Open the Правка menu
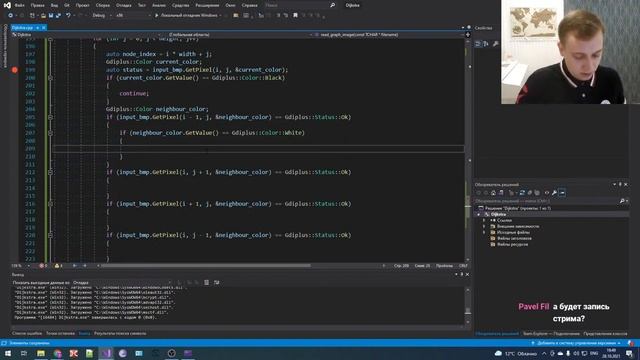Viewport: 640px width, 360px height. pyautogui.click(x=38, y=5)
